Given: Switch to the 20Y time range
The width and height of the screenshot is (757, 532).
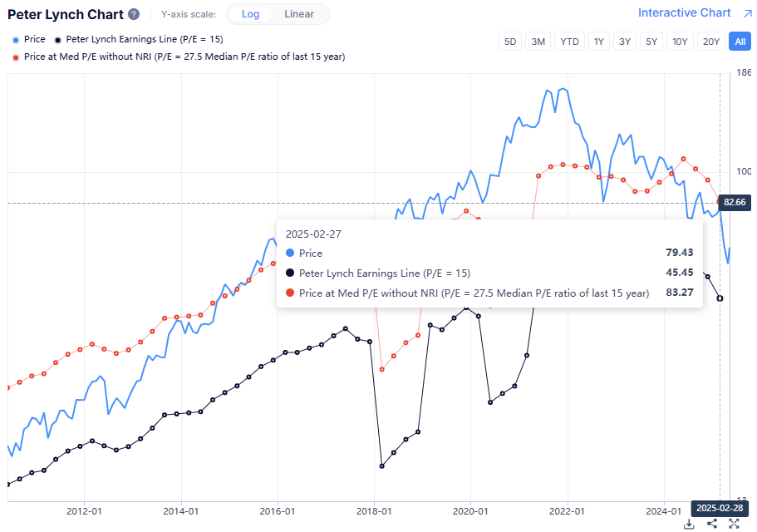Looking at the screenshot, I should [x=710, y=42].
